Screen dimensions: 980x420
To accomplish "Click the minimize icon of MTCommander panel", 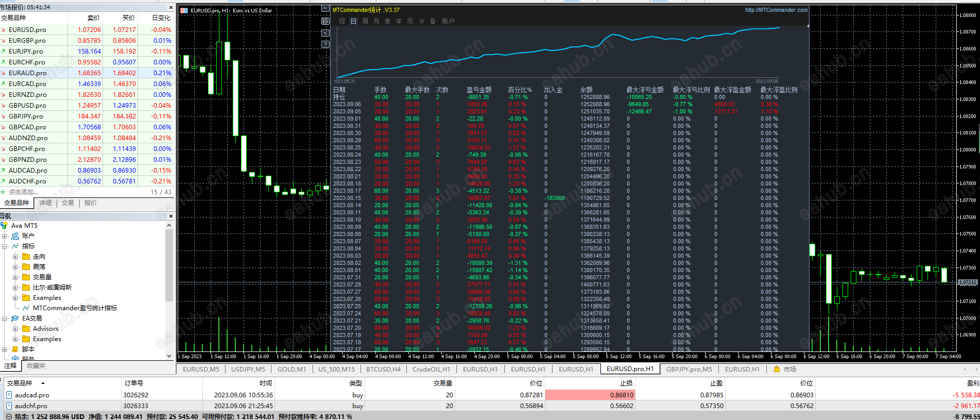I will pyautogui.click(x=325, y=9).
